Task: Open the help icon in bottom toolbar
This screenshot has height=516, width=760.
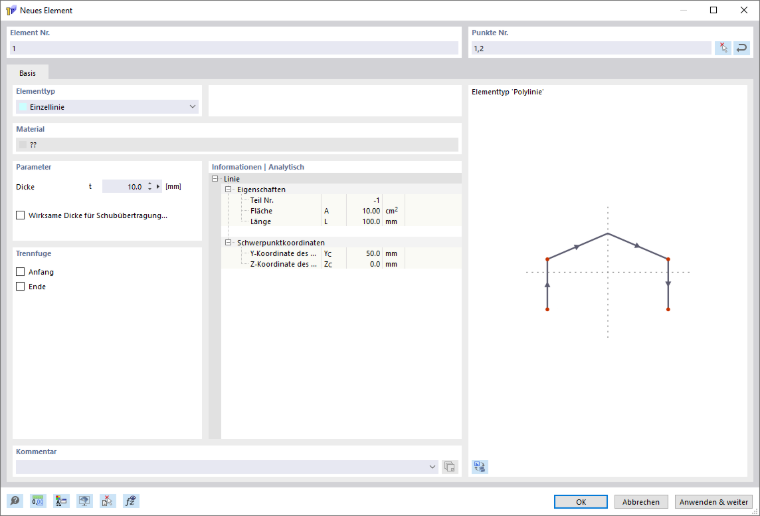Action: tap(15, 501)
